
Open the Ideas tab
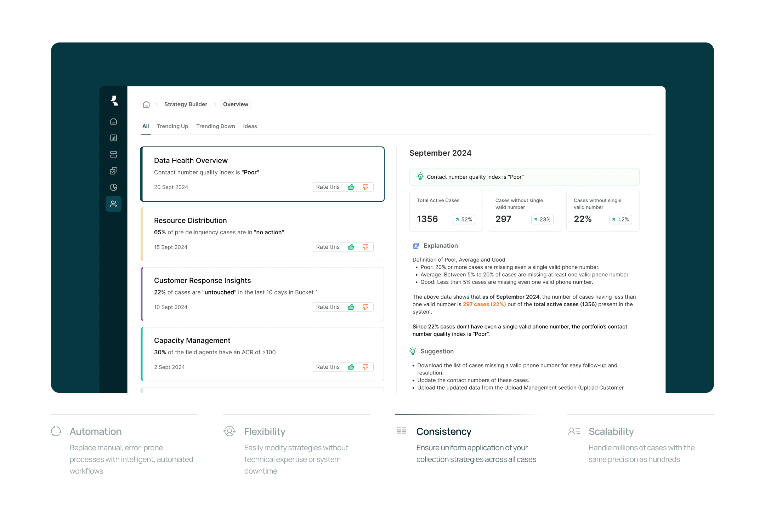tap(250, 126)
